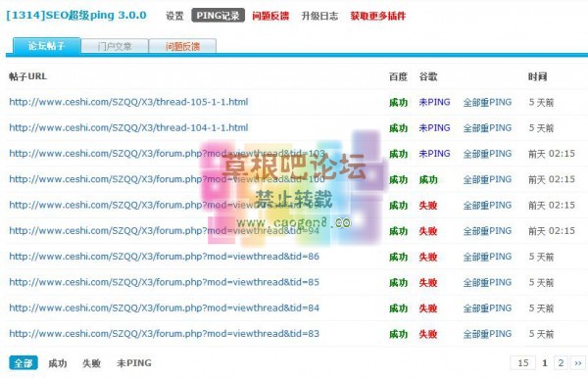The width and height of the screenshot is (588, 379).
Task: Go to page 1 in pagination
Action: point(545,362)
